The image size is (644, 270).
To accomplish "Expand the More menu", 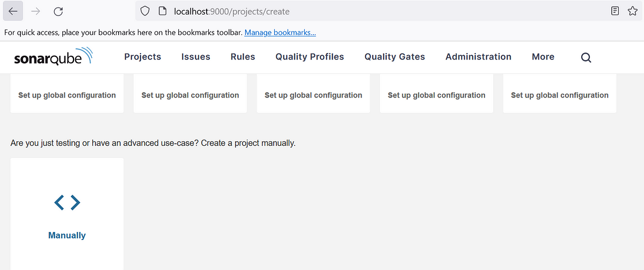I will [543, 57].
